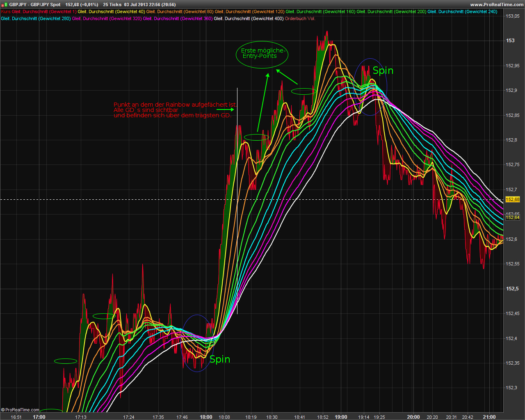Select the Gleit. Durchschnitt (Gewichtet 1) legend

pos(44,12)
